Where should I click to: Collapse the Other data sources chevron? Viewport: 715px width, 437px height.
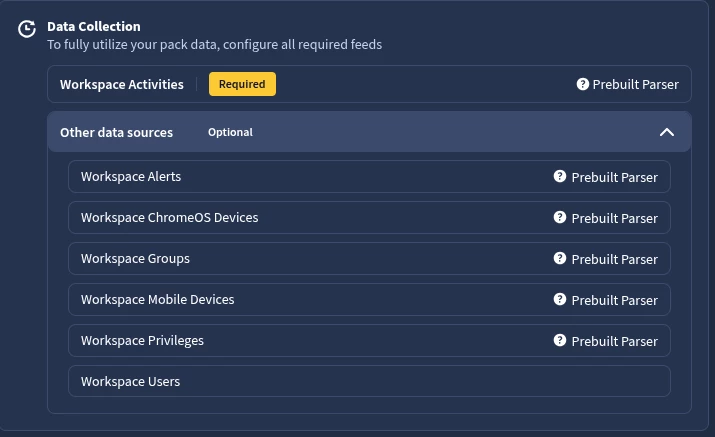[x=667, y=132]
